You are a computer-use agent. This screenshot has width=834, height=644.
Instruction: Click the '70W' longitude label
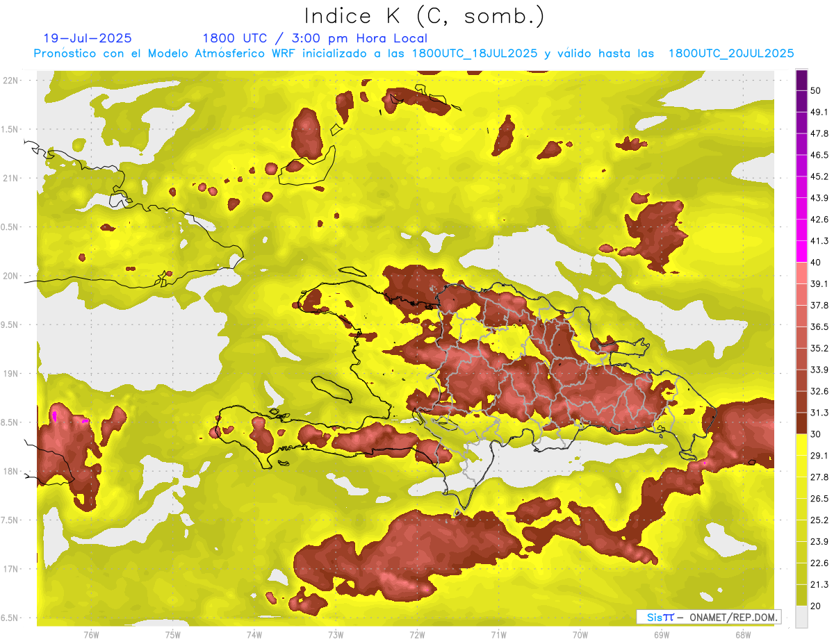pos(580,634)
